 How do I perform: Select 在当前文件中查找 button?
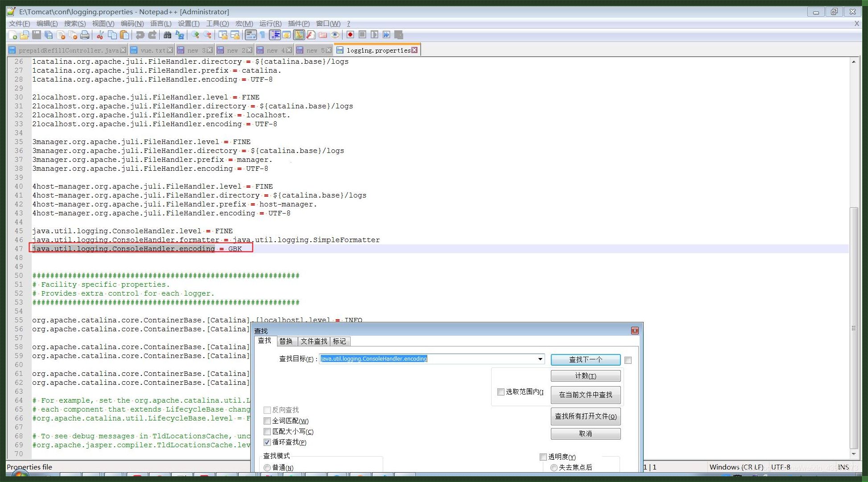pos(586,394)
